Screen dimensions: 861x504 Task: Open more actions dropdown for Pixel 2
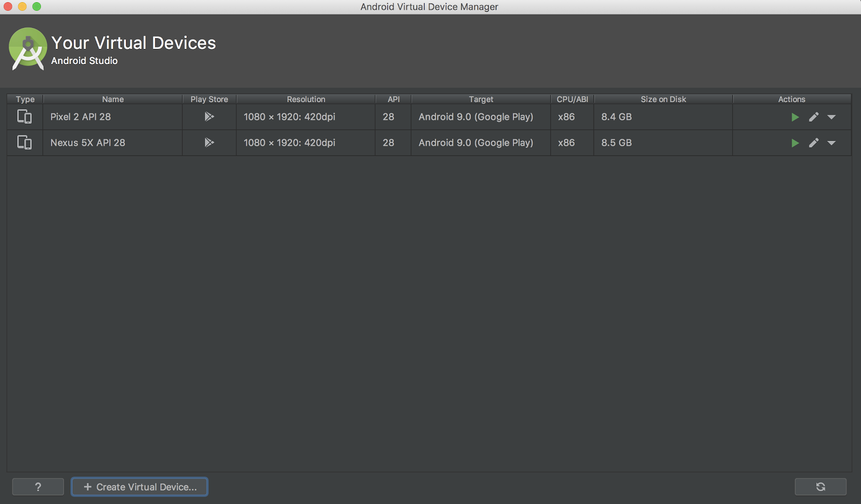[x=831, y=117]
